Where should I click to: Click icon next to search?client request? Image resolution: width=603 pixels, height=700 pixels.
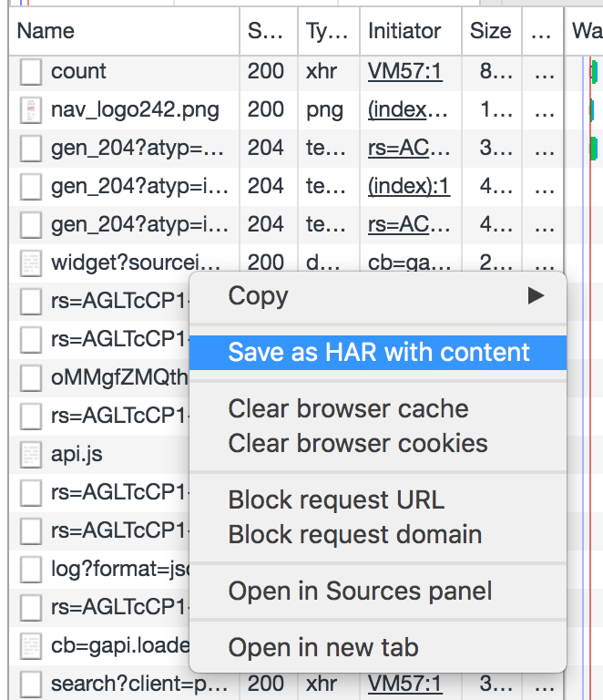point(31,684)
